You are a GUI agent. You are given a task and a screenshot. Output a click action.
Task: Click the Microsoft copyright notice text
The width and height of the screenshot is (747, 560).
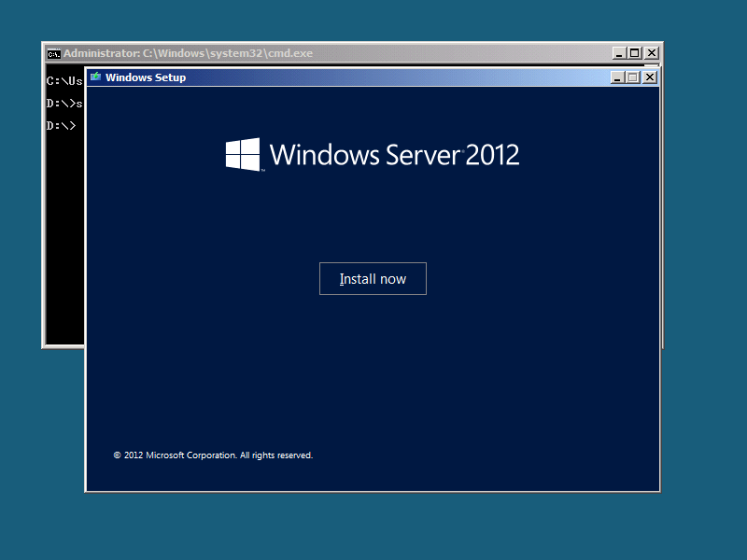coord(213,455)
